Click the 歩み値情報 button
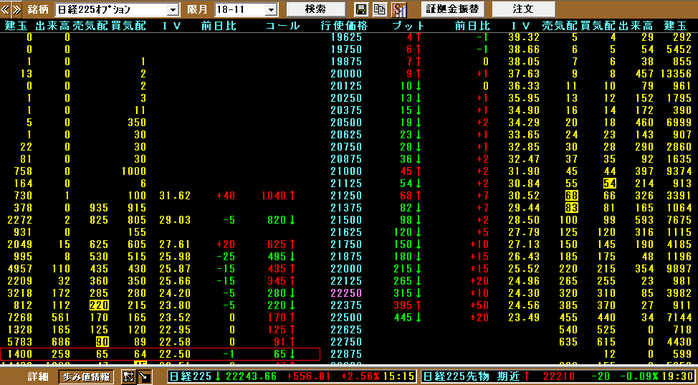698x385 pixels. coord(87,377)
